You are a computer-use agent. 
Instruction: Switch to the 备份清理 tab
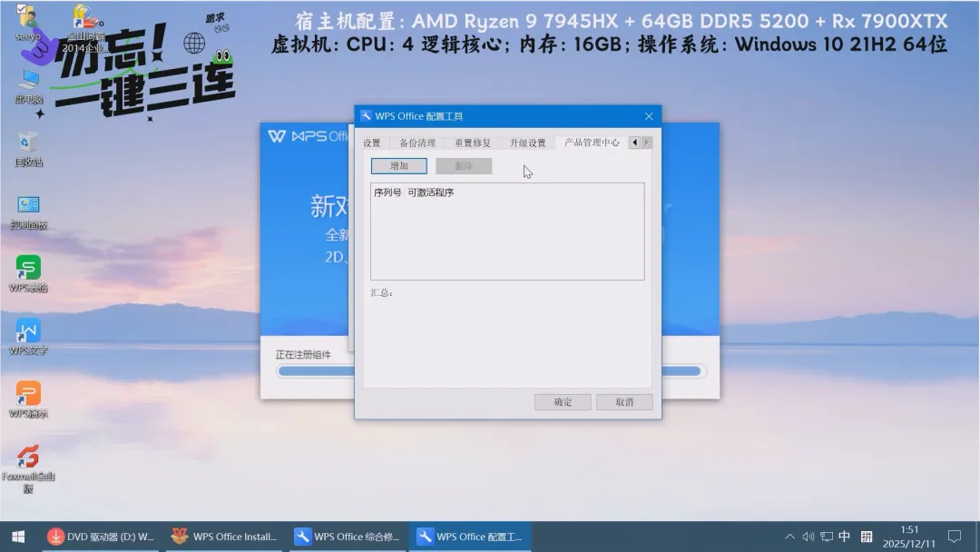tap(417, 143)
